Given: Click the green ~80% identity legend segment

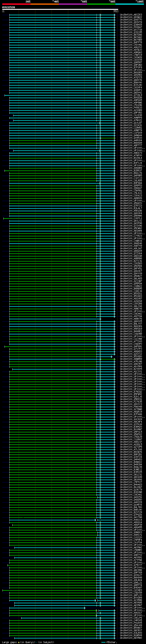Looking at the screenshot, I should coord(101,4).
